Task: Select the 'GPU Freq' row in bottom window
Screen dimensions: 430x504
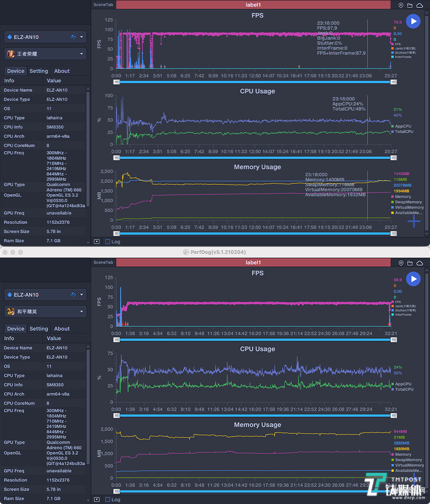Action: 43,471
